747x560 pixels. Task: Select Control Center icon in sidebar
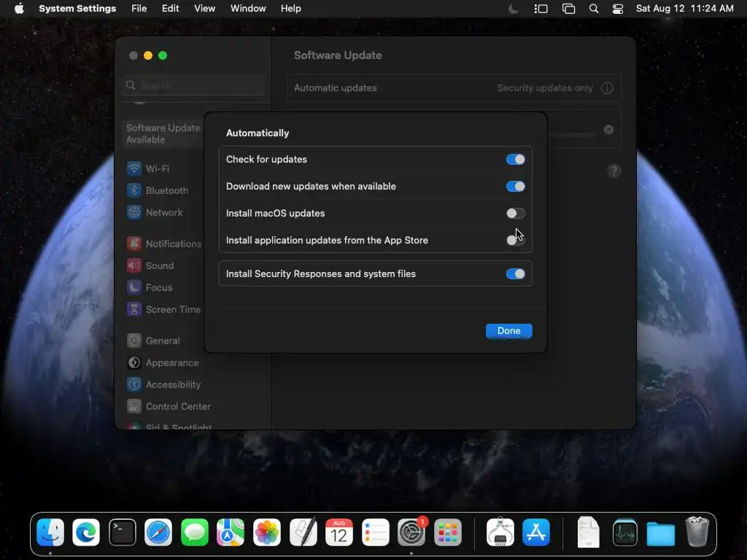(134, 407)
